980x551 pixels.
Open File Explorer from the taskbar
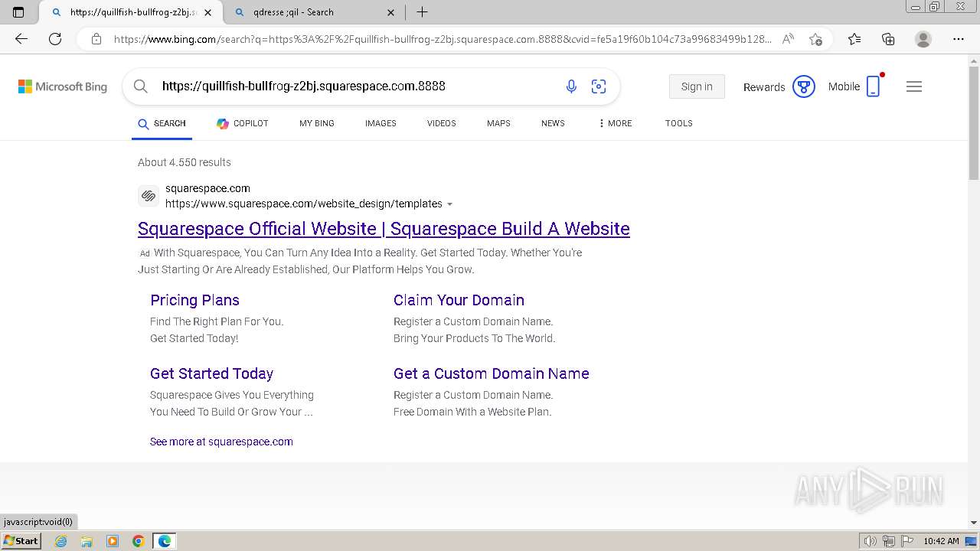point(87,541)
